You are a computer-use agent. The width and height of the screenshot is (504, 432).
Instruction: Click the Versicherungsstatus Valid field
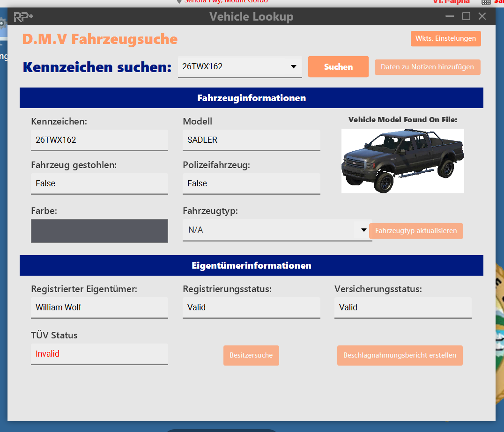click(x=402, y=307)
